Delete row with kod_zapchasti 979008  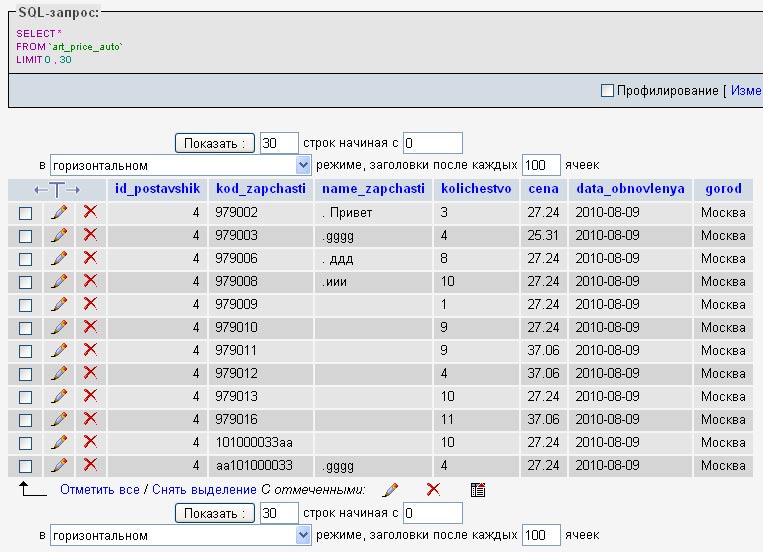click(90, 281)
